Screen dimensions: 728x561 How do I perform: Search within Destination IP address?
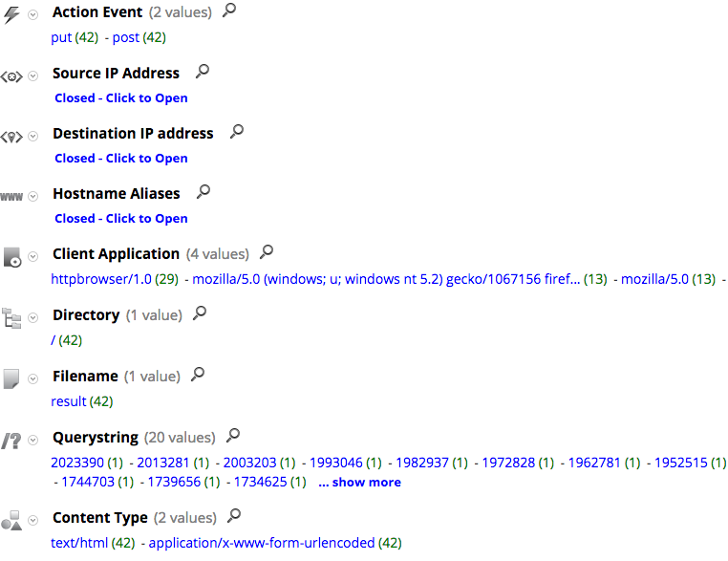coord(237,132)
